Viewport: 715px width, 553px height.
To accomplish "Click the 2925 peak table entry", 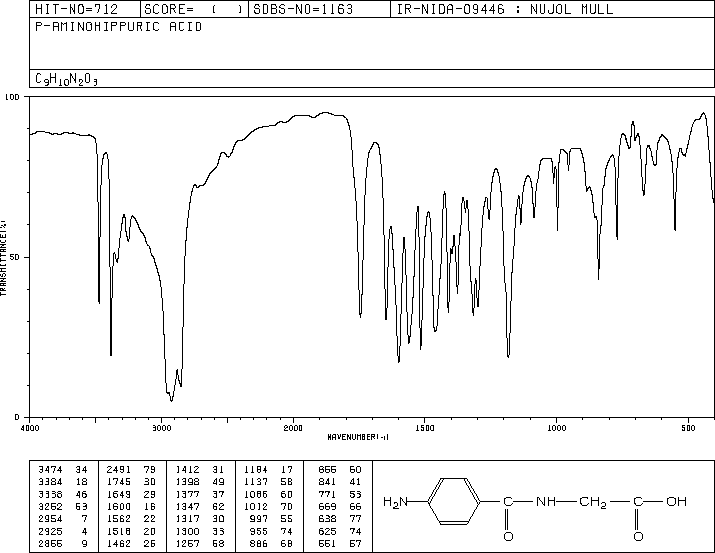I will (63, 532).
